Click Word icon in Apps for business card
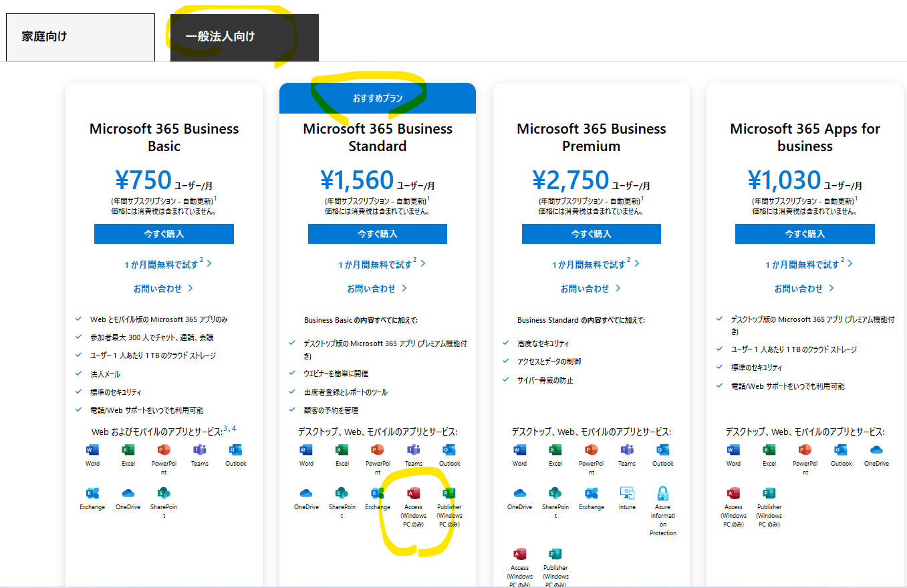Screen dimensions: 907x588 tap(733, 450)
